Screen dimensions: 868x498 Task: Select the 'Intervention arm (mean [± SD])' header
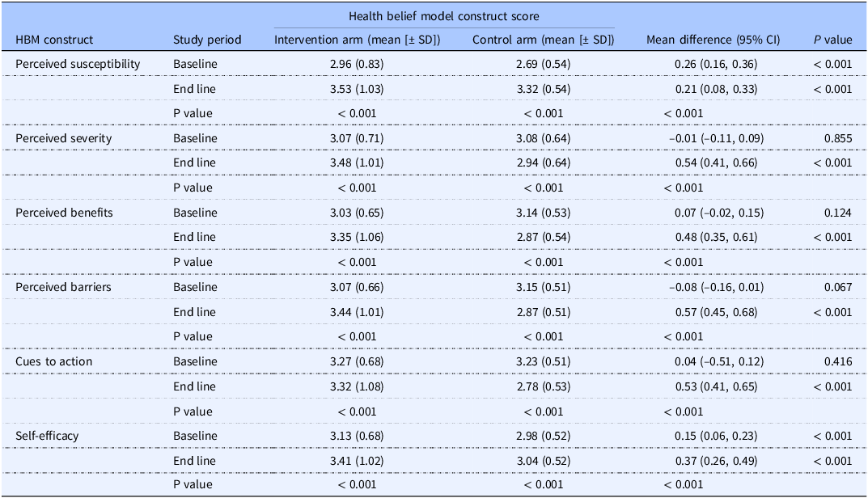[357, 40]
